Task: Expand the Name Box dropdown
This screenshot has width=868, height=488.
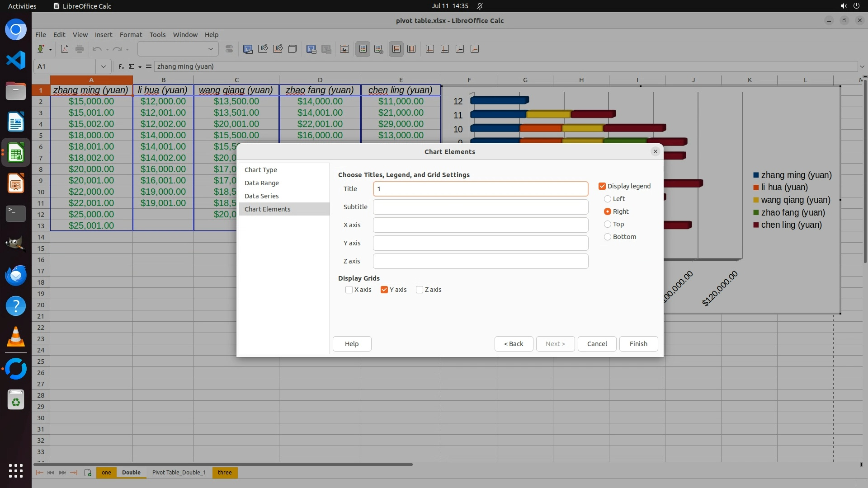Action: (x=104, y=66)
